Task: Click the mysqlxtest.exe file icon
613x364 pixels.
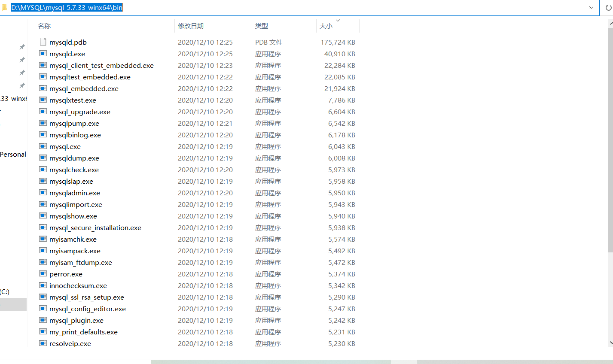Action: click(43, 100)
